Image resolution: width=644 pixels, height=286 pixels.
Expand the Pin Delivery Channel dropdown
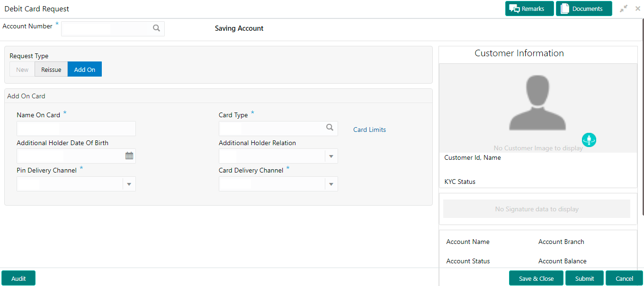129,184
